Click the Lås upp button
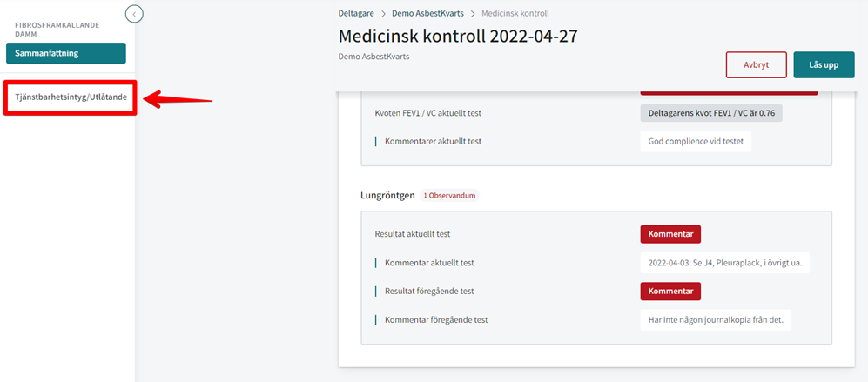This screenshot has height=382, width=868. (x=824, y=64)
